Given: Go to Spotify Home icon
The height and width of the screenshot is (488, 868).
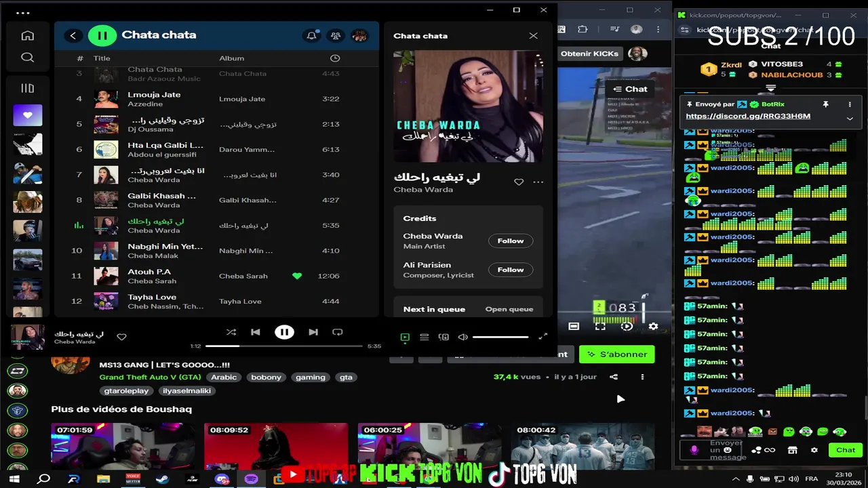Looking at the screenshot, I should tap(28, 36).
